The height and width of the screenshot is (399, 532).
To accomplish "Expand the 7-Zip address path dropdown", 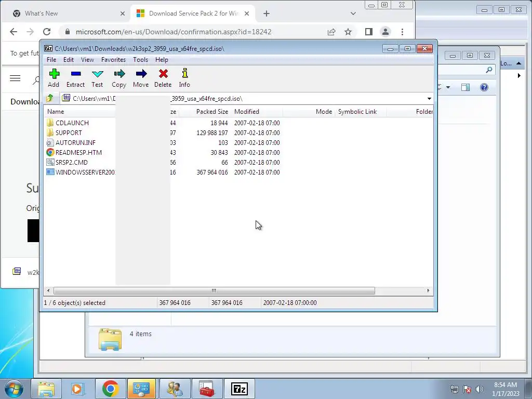I will pos(429,99).
